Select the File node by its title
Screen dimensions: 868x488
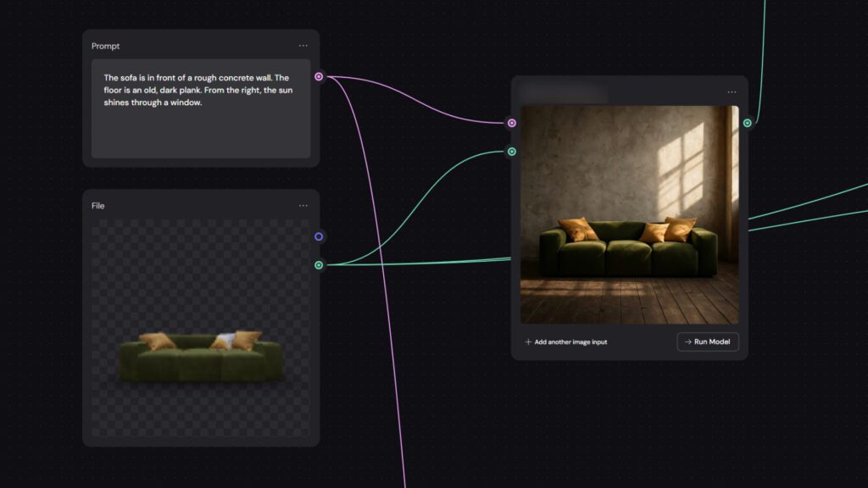click(x=98, y=206)
